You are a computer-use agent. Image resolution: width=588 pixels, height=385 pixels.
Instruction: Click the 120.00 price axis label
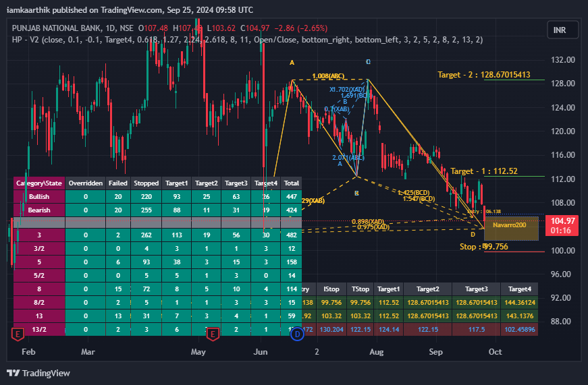[562, 131]
